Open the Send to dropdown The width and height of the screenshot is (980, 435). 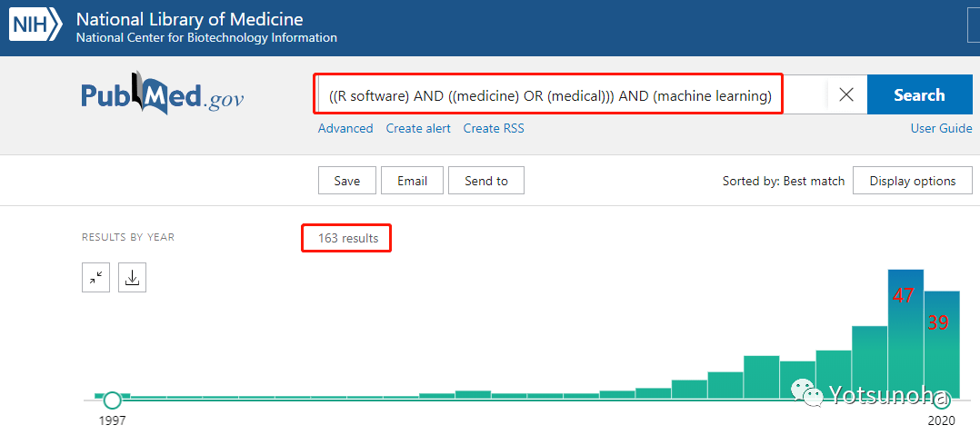pos(486,181)
